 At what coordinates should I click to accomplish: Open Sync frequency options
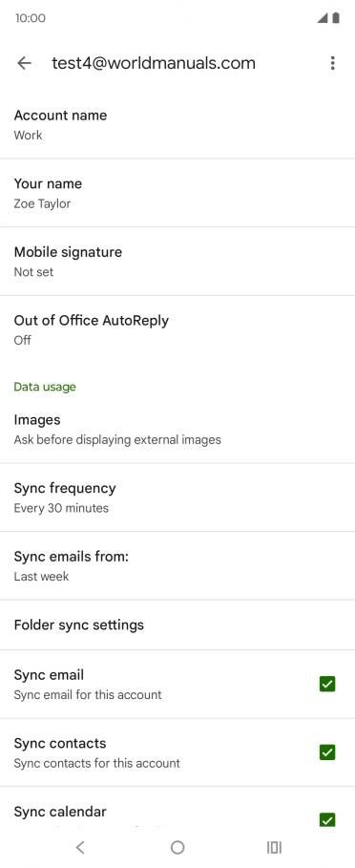tap(177, 498)
